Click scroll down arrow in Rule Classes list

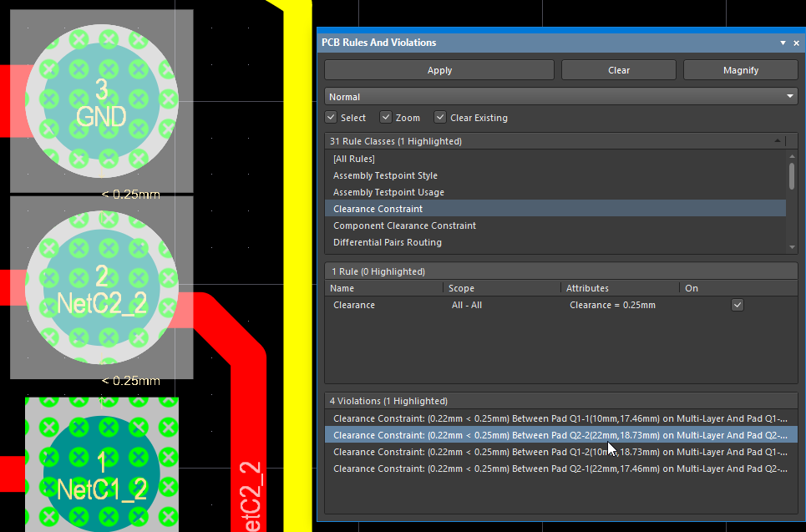click(792, 246)
